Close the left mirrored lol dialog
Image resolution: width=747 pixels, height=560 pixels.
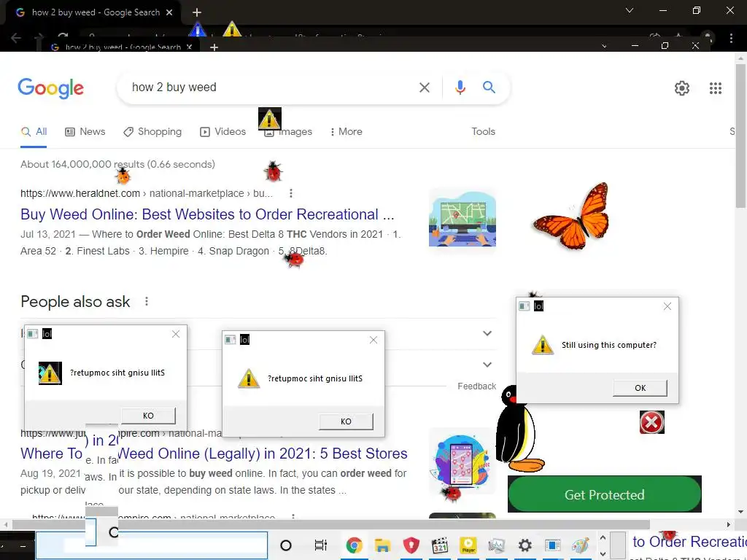point(176,334)
